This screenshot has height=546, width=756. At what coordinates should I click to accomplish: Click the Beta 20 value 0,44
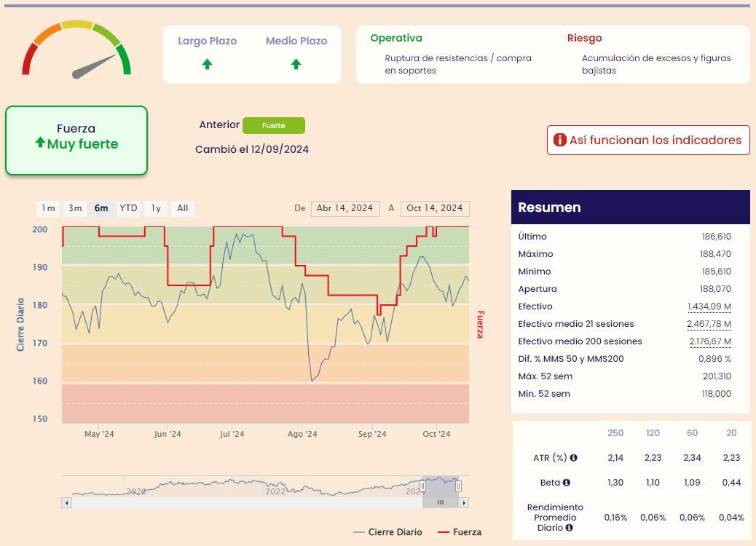tap(731, 483)
